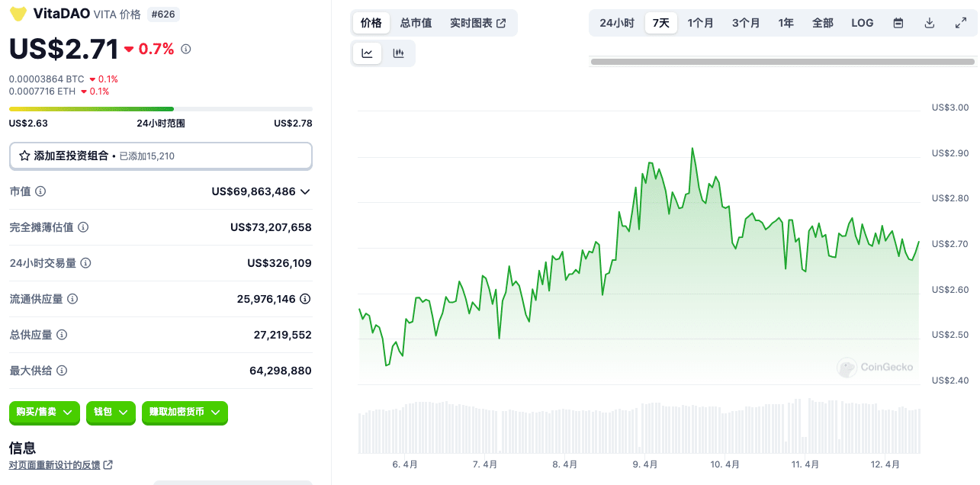This screenshot has width=980, height=485.
Task: Select the line chart view icon
Action: tap(367, 53)
